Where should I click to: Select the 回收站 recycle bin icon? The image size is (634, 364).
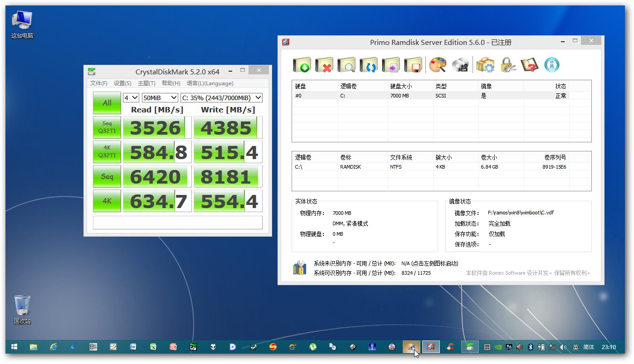(22, 310)
